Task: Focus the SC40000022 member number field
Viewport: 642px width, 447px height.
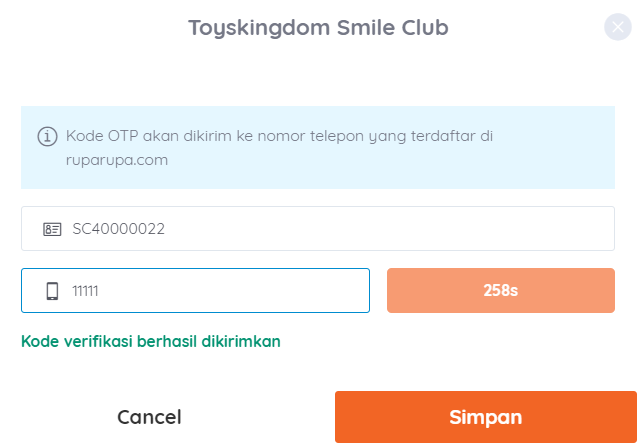Action: (x=318, y=228)
